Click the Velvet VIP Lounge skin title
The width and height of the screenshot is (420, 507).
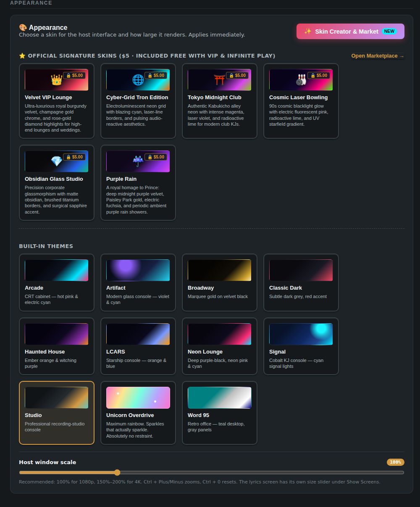click(x=48, y=98)
